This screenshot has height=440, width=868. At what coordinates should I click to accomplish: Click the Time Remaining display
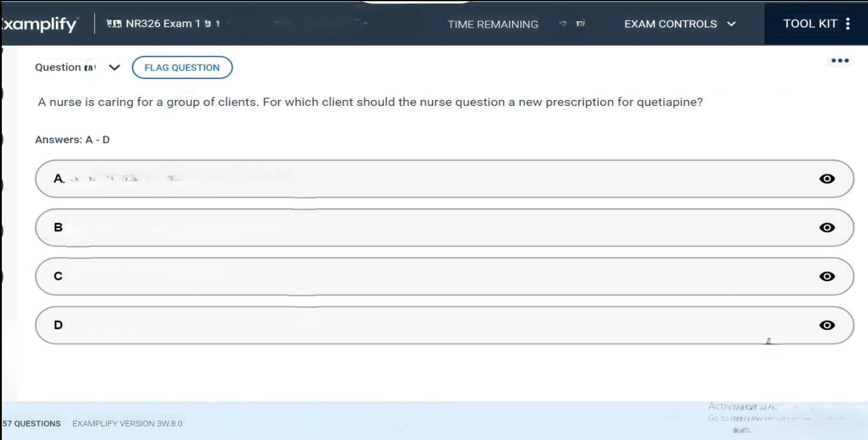(493, 25)
